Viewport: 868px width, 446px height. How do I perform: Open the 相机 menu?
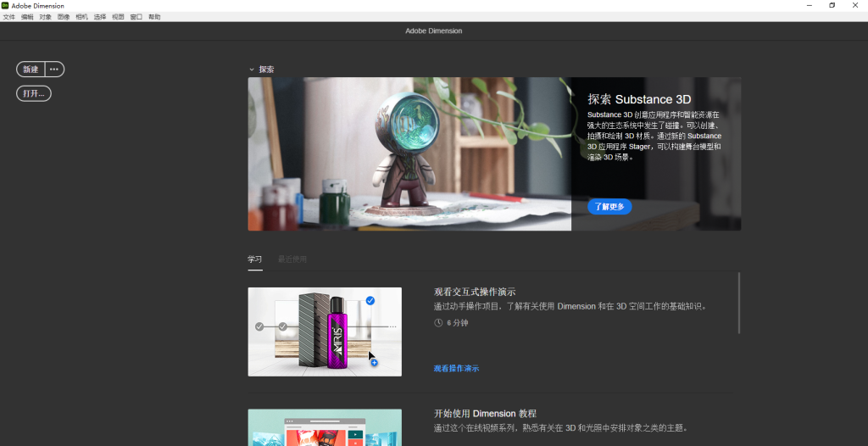point(82,17)
